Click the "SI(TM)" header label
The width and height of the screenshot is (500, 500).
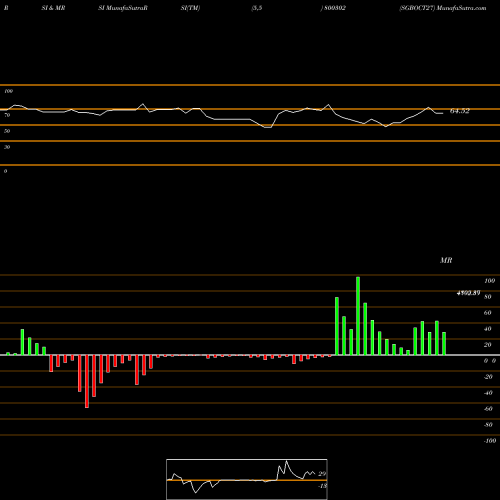[190, 8]
